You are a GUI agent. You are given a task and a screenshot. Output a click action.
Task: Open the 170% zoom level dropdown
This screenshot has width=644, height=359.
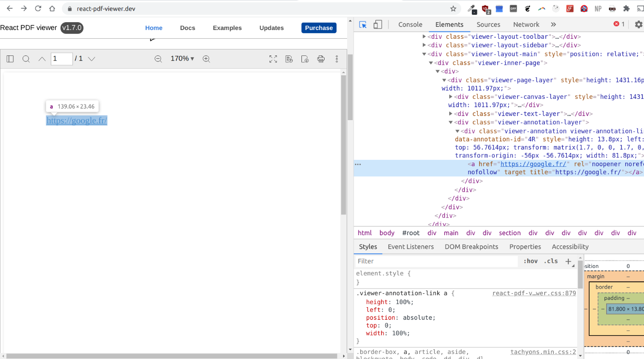click(182, 59)
